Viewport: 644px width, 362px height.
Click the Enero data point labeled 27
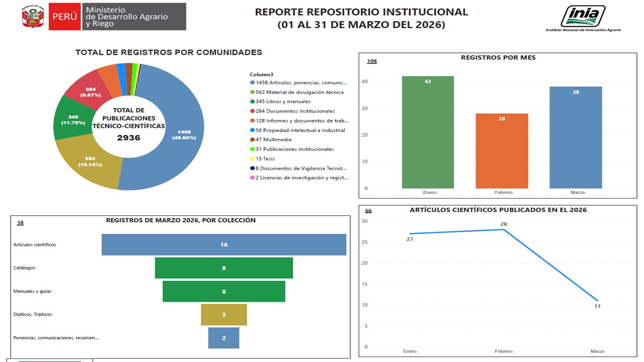410,234
